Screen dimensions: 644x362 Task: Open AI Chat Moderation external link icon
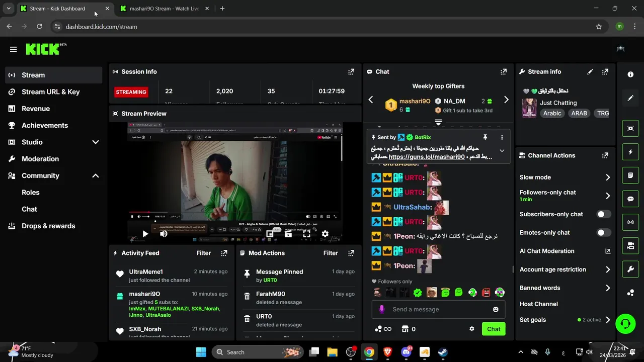pos(608,251)
